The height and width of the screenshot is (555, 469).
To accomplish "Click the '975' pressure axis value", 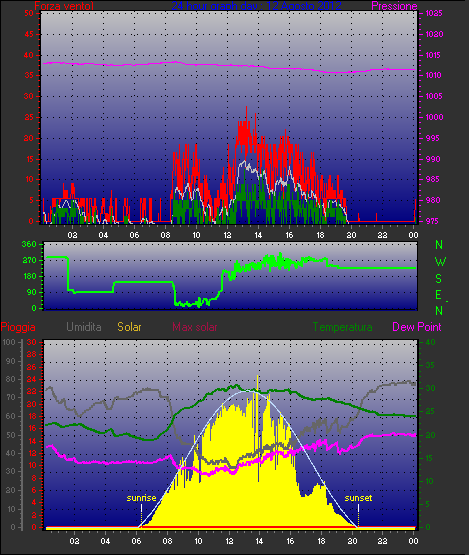I will 432,221.
